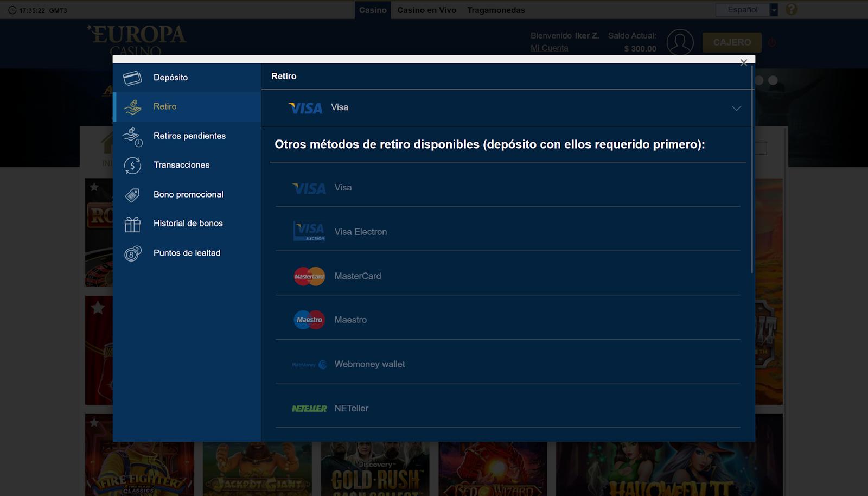
Task: Expand the selected Visa method chevron
Action: [x=736, y=108]
